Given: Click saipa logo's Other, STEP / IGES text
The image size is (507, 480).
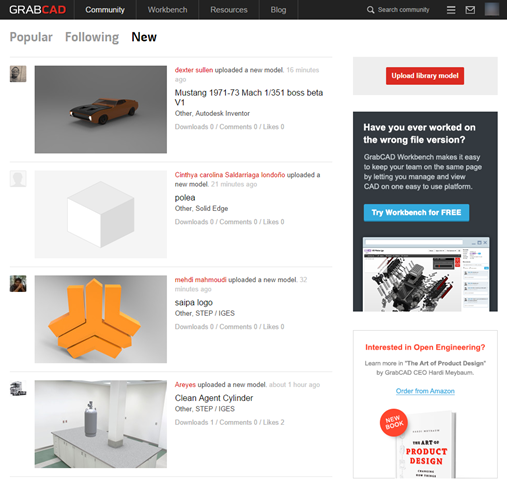Looking at the screenshot, I should (205, 313).
